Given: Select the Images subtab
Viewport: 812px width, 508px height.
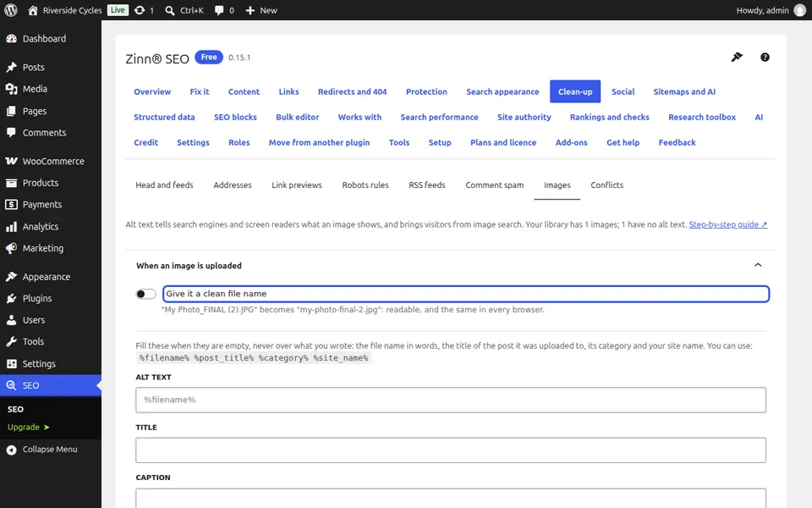Looking at the screenshot, I should click(x=557, y=185).
